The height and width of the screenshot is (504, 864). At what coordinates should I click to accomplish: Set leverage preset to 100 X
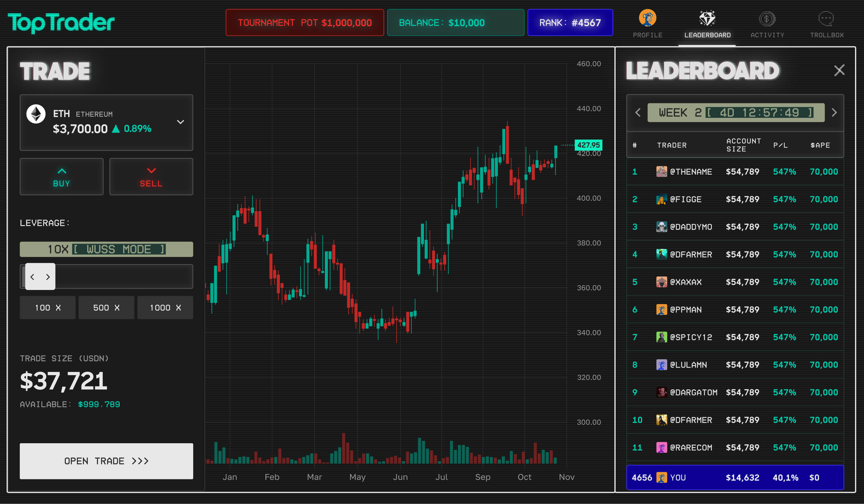tap(48, 308)
